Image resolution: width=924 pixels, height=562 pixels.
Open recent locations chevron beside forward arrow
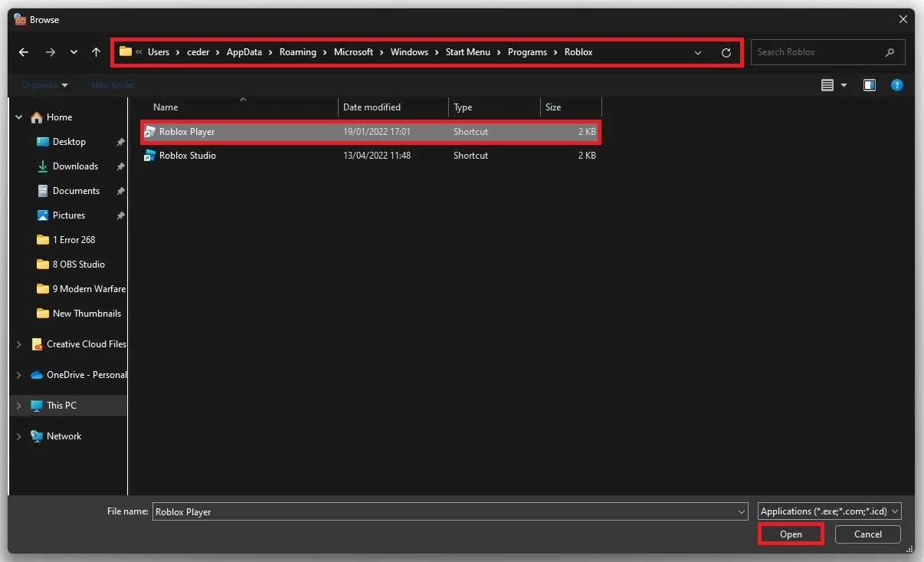(74, 52)
